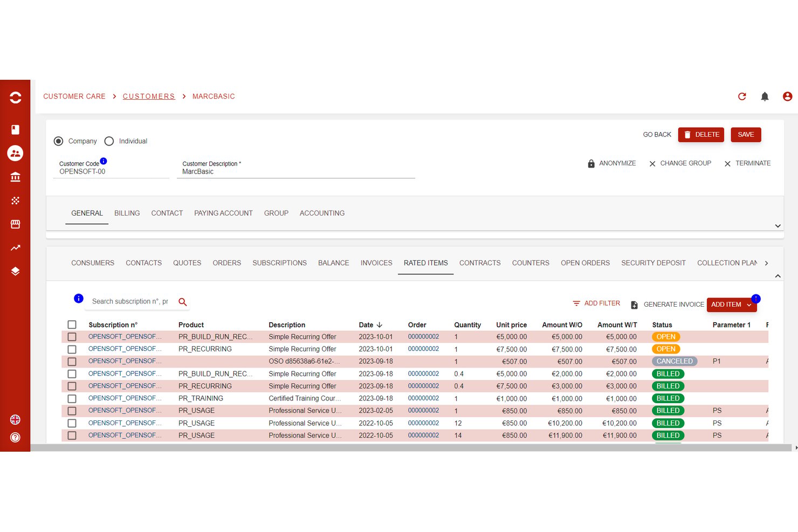Collapse the rated items section chevron

(x=778, y=276)
